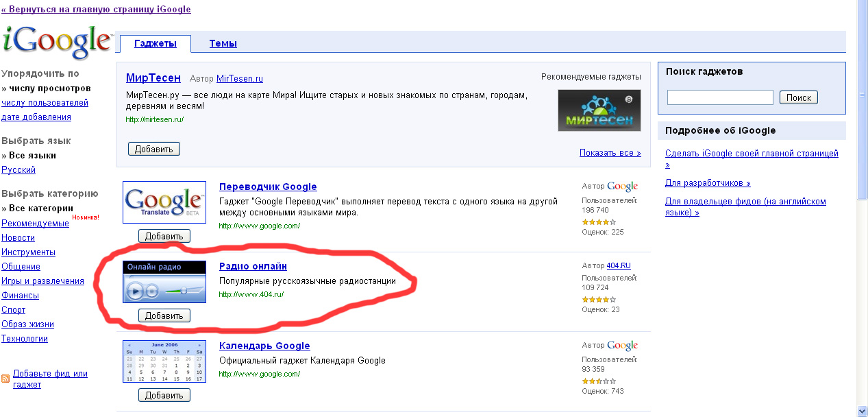This screenshot has width=868, height=417.
Task: Click the Поиск search button
Action: [x=799, y=97]
